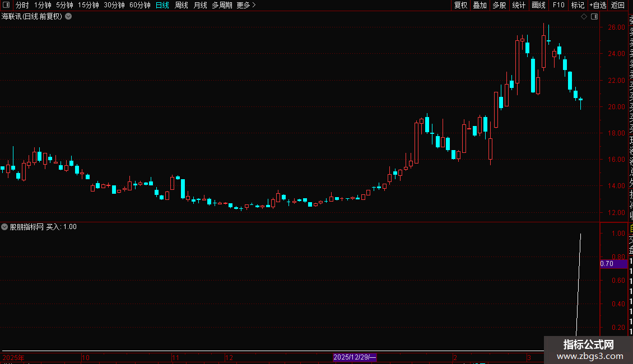Click the 12.00 price axis label
Screen dimensions: 633x364
point(616,213)
